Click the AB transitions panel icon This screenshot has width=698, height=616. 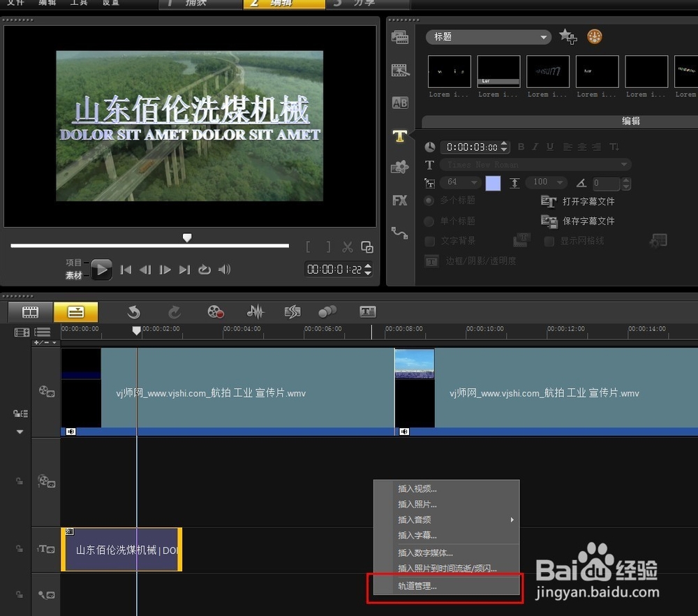coord(399,103)
